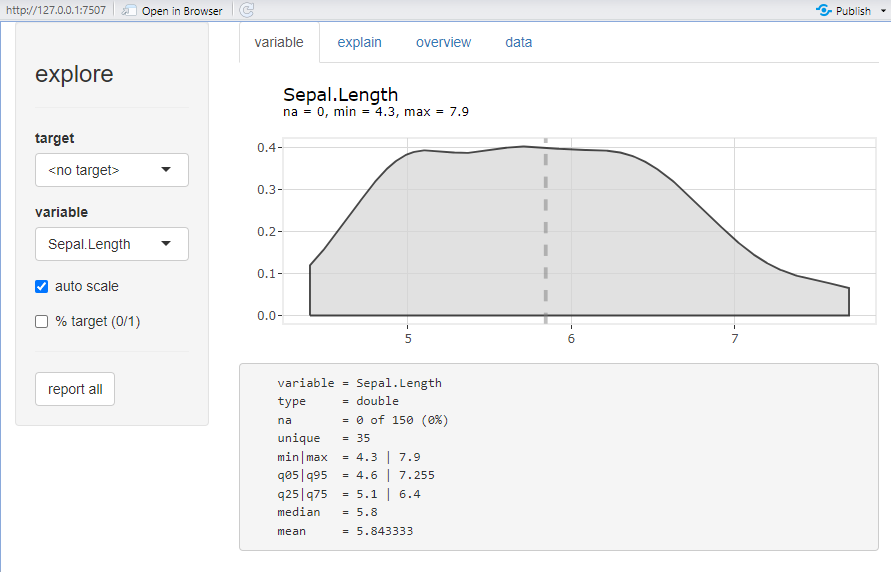
Task: Open the overview tab
Action: pos(443,43)
